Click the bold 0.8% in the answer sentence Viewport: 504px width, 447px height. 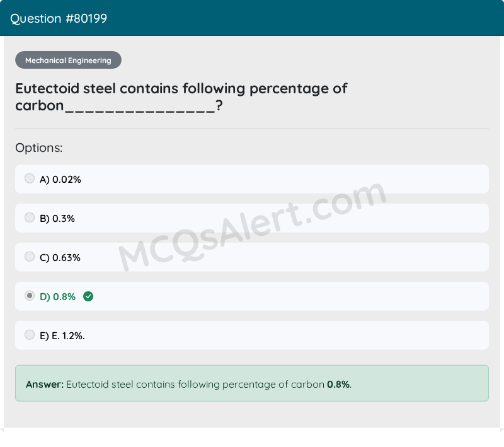coord(338,385)
